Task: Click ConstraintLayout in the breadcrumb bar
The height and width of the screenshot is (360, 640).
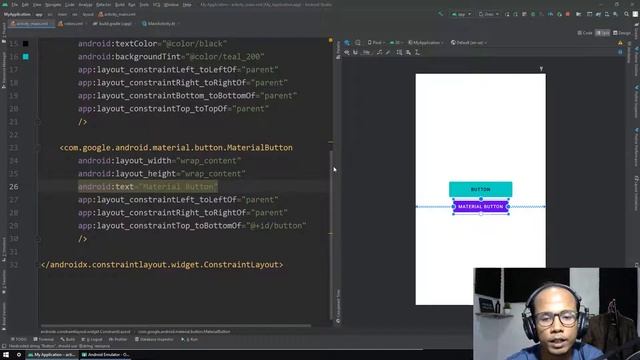Action: coord(85,331)
